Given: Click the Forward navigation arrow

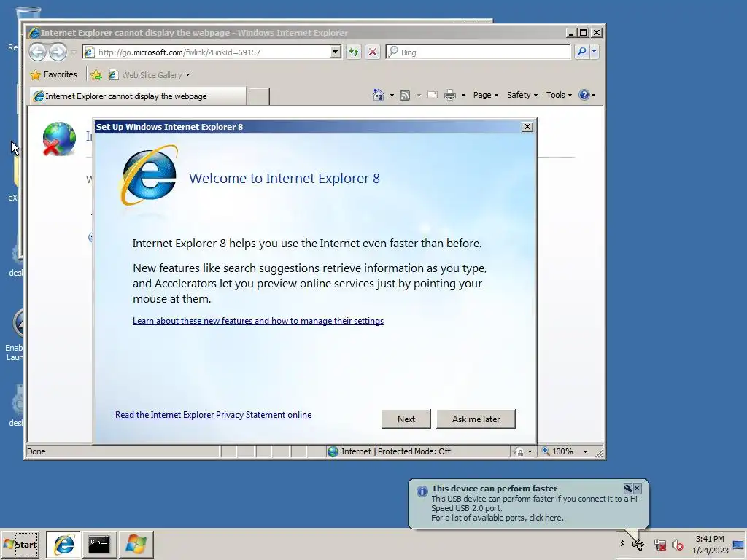Looking at the screenshot, I should coord(58,52).
